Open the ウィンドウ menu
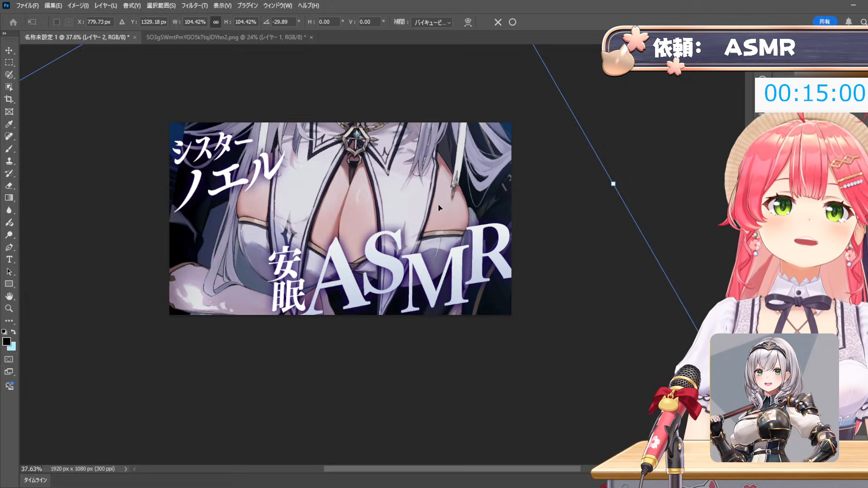This screenshot has width=868, height=488. click(278, 5)
